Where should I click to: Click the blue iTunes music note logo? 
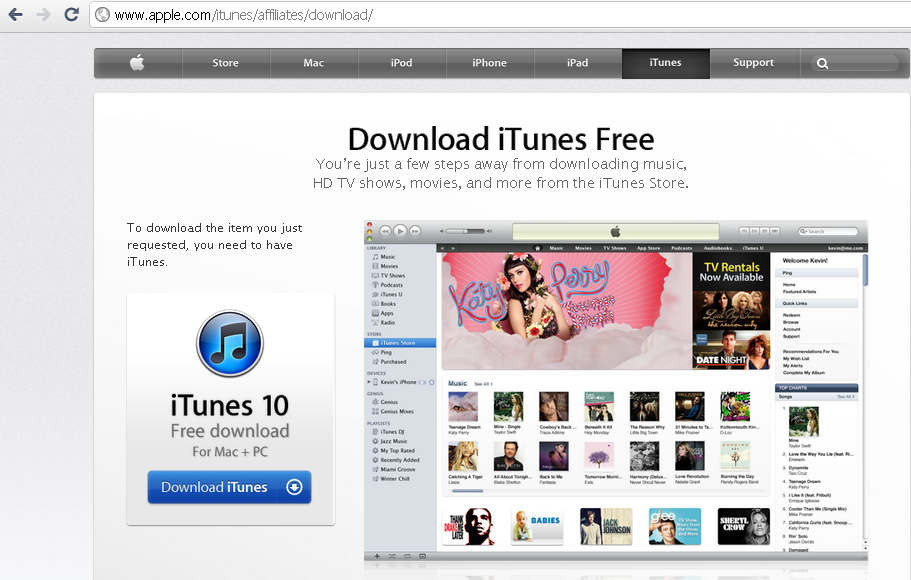(230, 343)
